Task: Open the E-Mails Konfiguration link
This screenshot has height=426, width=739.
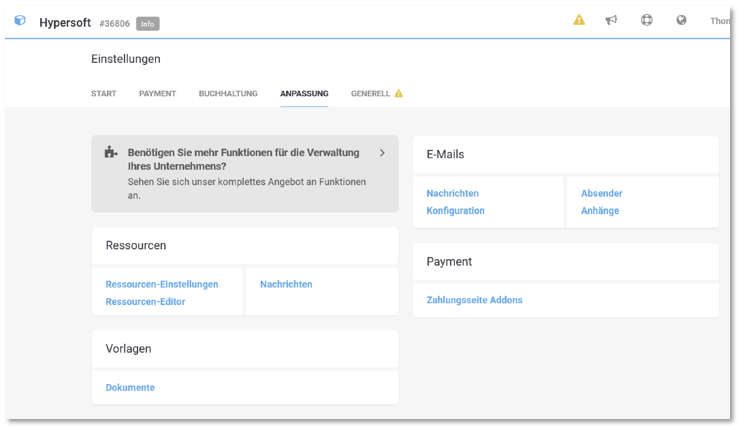Action: (455, 211)
